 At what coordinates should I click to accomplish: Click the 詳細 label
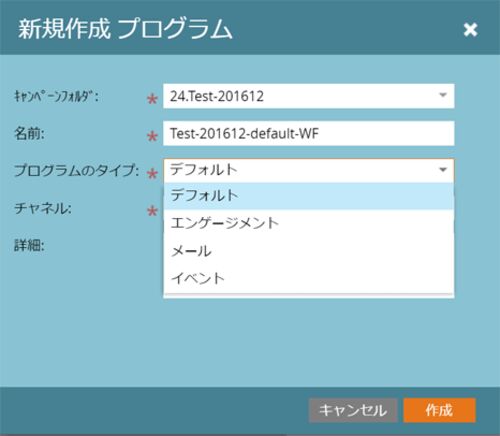point(29,246)
